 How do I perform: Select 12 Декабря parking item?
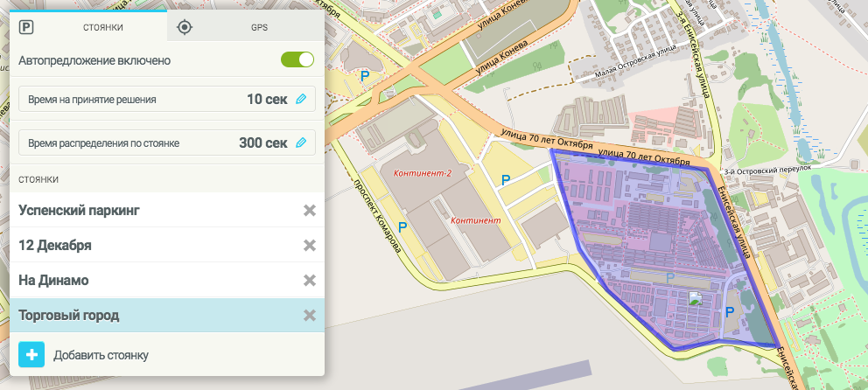click(55, 246)
